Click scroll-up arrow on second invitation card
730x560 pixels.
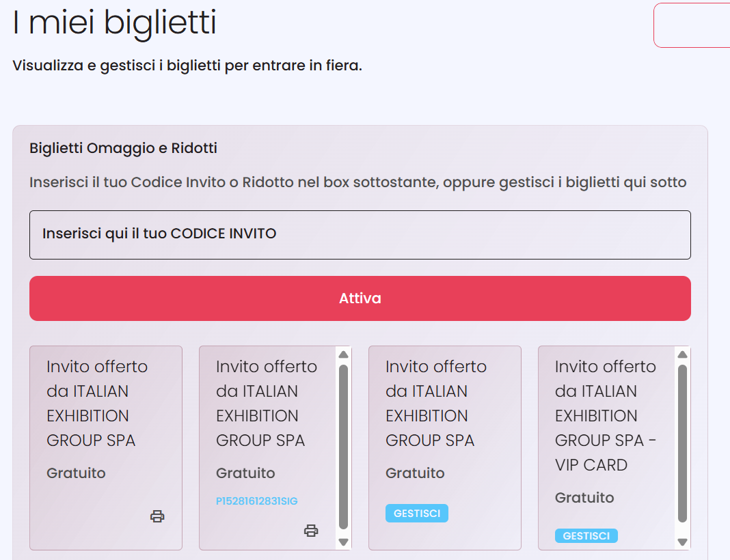[x=344, y=354]
